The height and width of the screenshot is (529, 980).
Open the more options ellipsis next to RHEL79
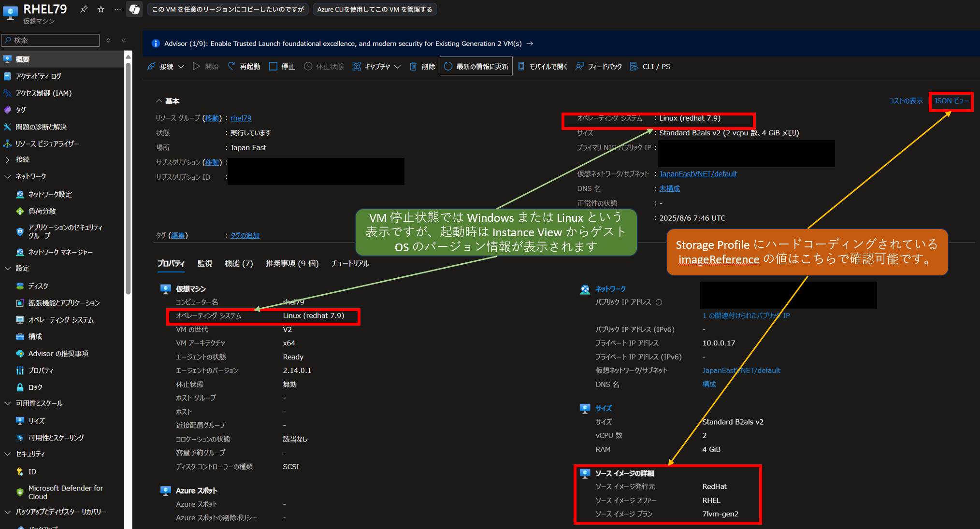pyautogui.click(x=117, y=9)
